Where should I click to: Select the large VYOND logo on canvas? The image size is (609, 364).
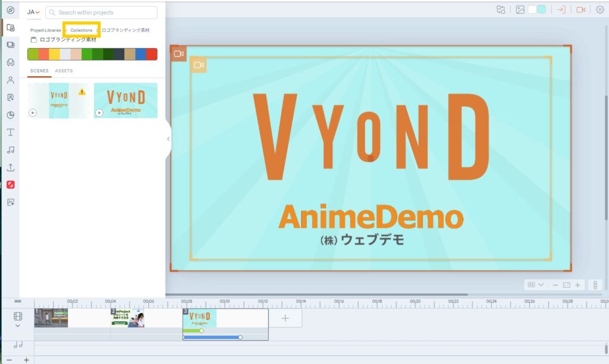tap(371, 137)
